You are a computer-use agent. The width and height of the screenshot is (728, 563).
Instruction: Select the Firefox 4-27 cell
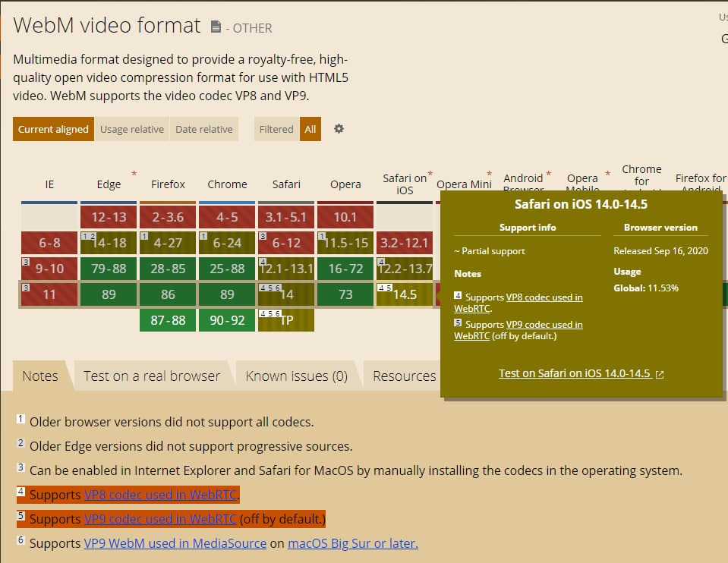point(168,243)
